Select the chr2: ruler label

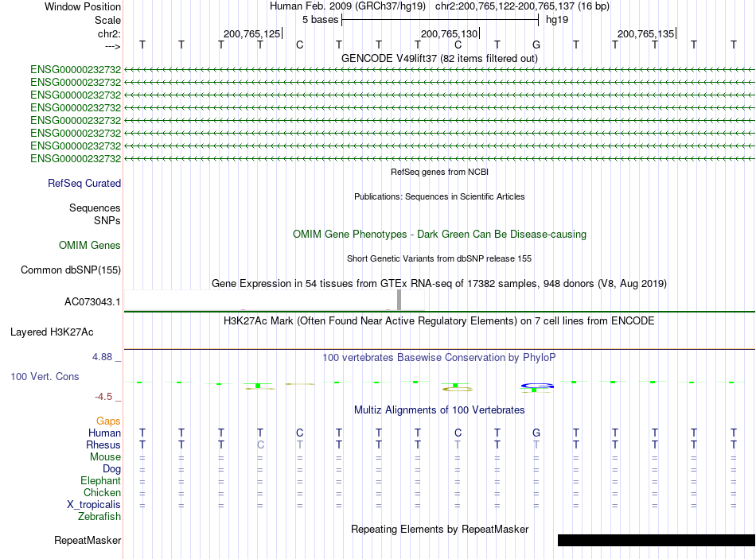pyautogui.click(x=109, y=33)
